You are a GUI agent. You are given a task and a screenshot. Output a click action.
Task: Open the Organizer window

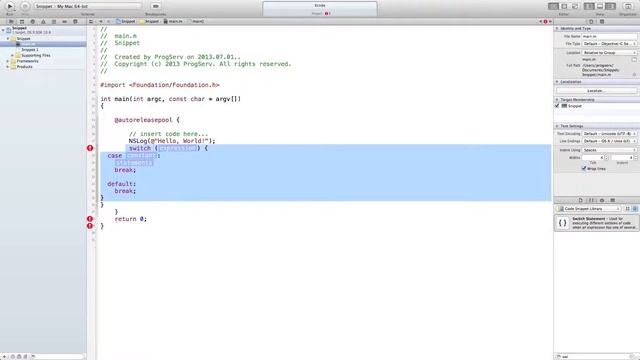628,6
